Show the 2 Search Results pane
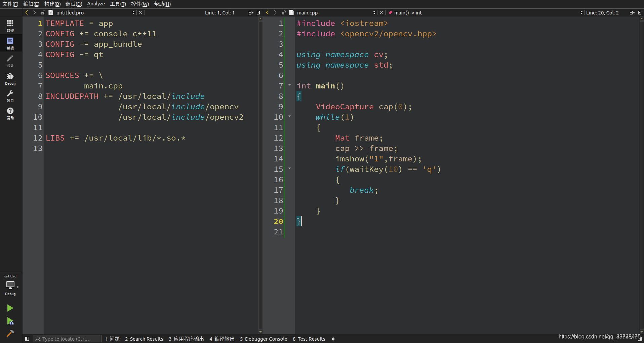The width and height of the screenshot is (644, 343). tap(144, 339)
